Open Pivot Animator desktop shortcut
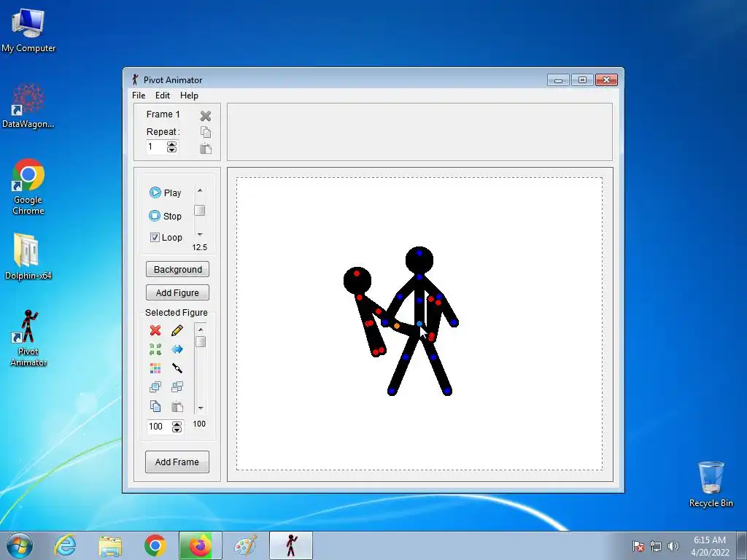747x560 pixels. (28, 338)
